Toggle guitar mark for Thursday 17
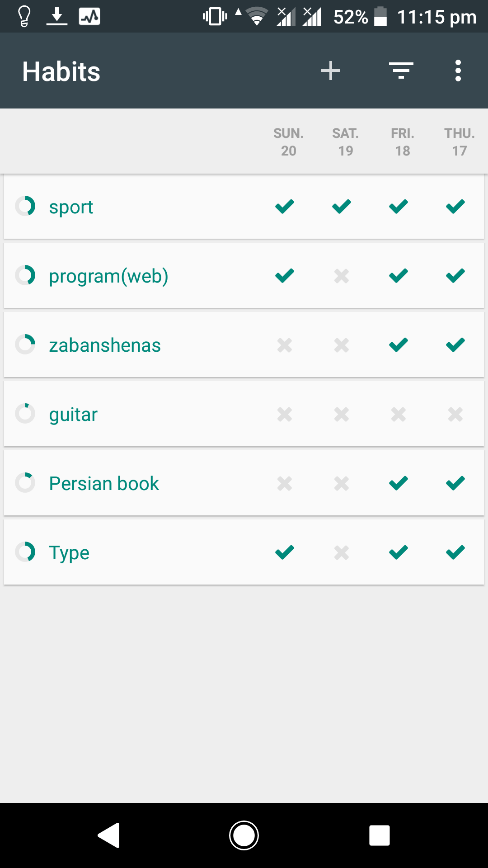 [x=455, y=414]
